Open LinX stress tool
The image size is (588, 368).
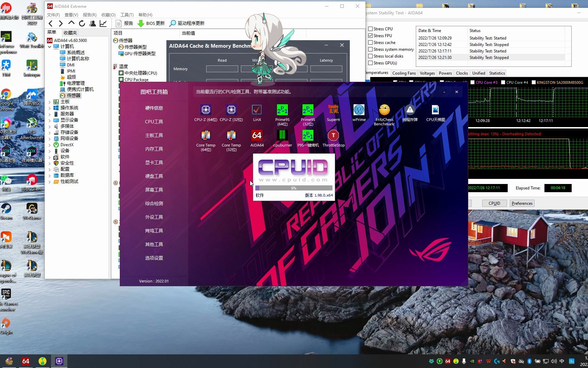pyautogui.click(x=257, y=113)
